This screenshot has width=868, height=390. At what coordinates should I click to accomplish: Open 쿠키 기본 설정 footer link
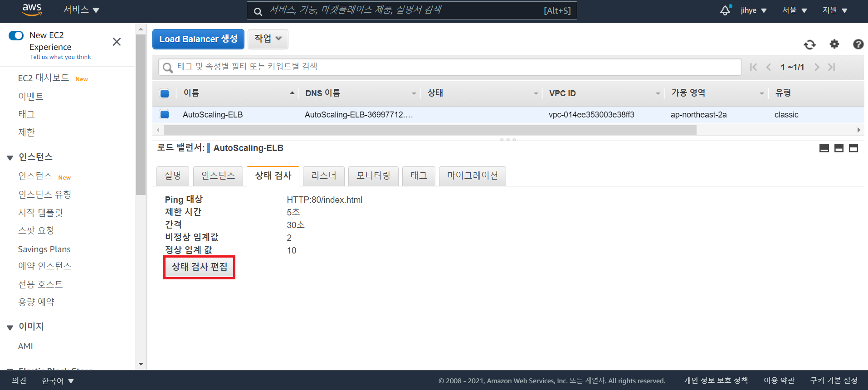(x=834, y=380)
